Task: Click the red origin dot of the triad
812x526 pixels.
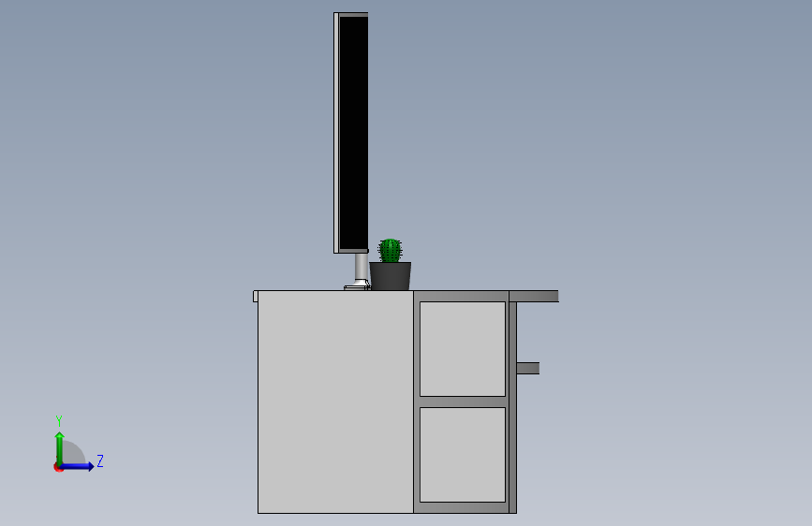Action: [x=58, y=467]
